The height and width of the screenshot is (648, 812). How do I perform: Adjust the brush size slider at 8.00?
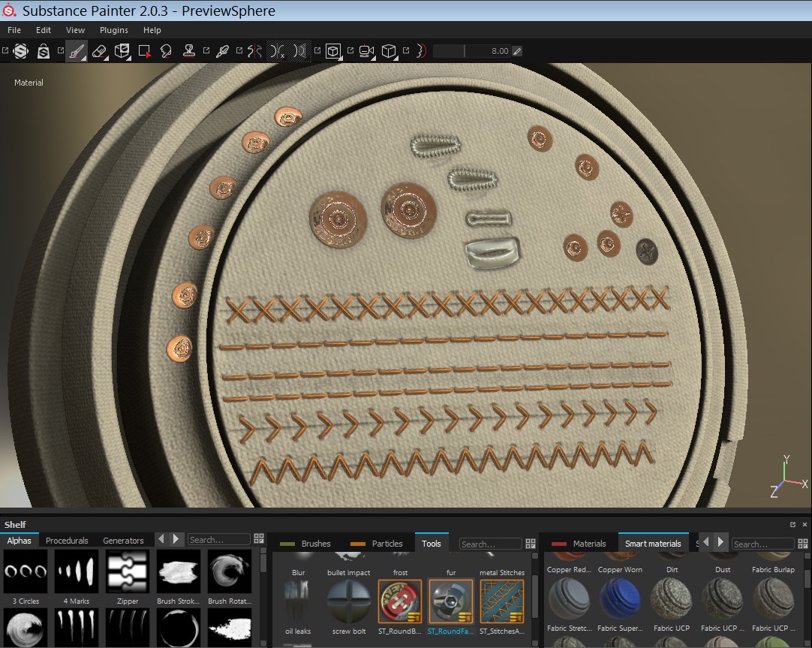tap(471, 51)
